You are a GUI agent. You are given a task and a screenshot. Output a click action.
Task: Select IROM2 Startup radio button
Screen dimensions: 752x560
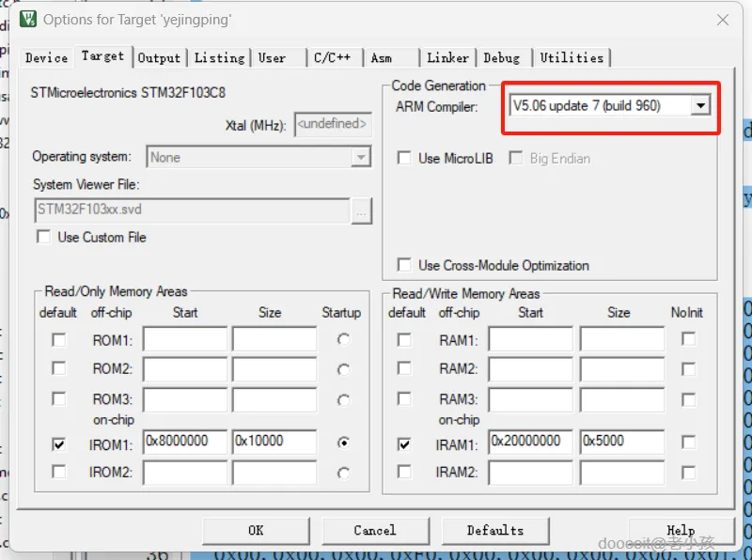click(343, 474)
